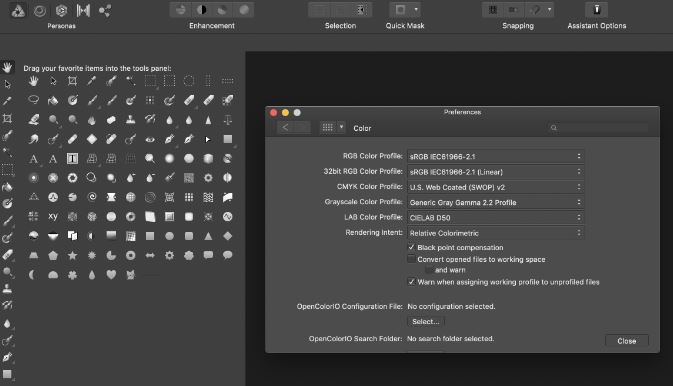Pick the Cloud shape icon

[x=189, y=255]
